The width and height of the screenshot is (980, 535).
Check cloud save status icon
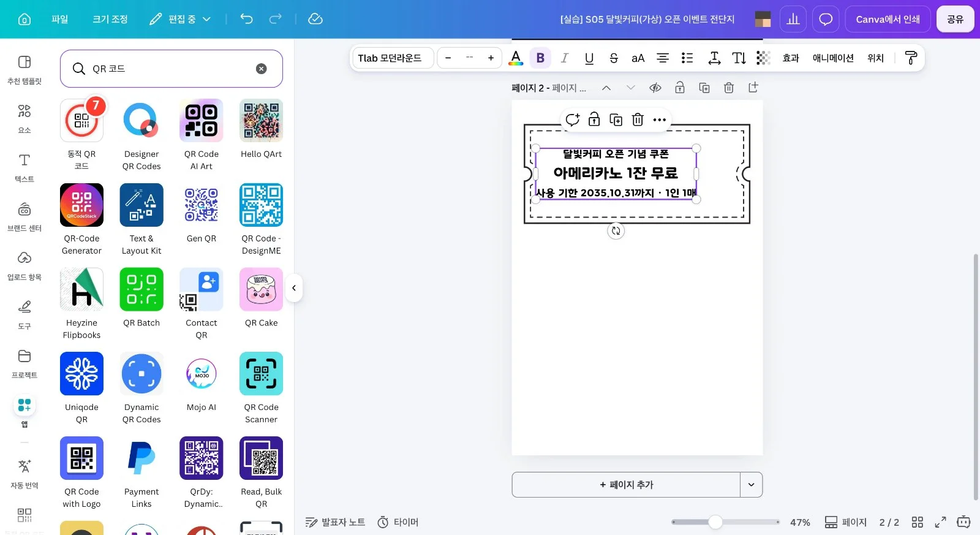tap(315, 19)
